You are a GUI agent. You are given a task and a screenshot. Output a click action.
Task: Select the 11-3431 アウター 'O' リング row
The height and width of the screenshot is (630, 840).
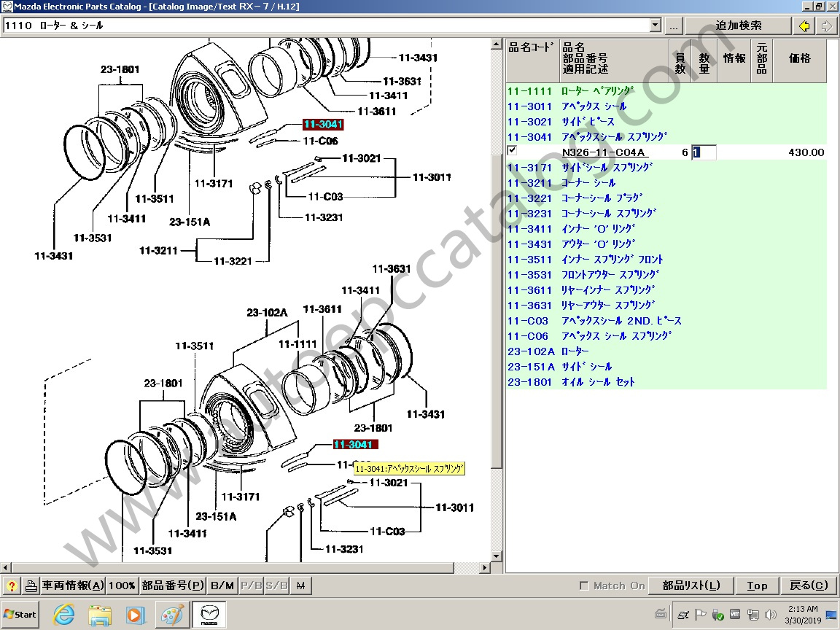tap(666, 244)
